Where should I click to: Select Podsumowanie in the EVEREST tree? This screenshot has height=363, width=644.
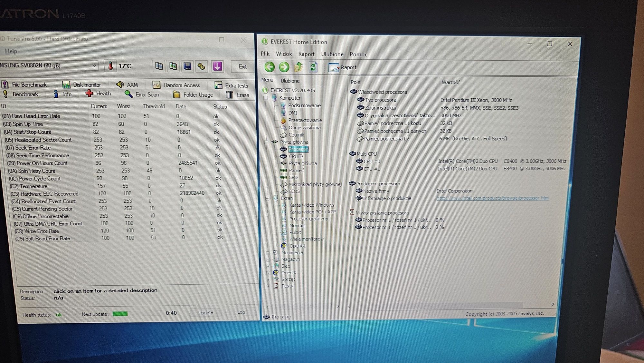[x=304, y=105]
